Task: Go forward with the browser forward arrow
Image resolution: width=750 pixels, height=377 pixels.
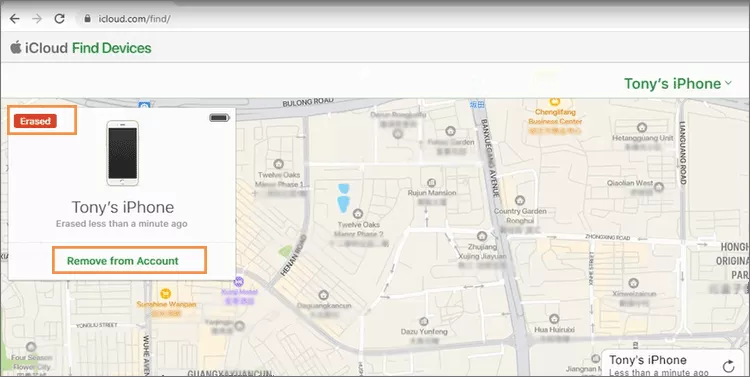Action: coord(37,19)
